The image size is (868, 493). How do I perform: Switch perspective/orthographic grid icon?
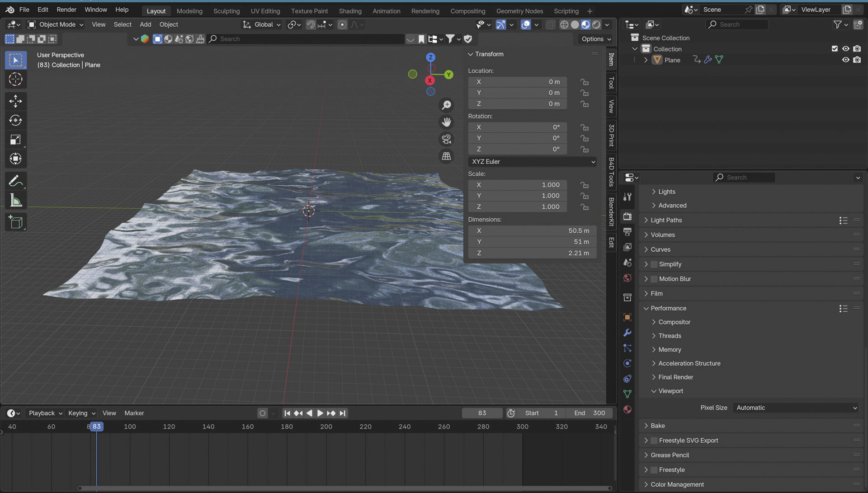tap(446, 156)
